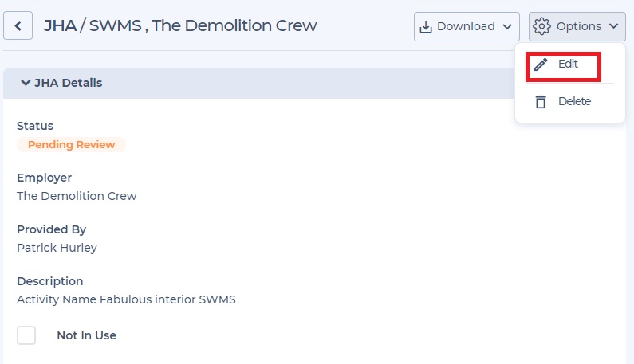
Task: Open the Download button
Action: 467,26
